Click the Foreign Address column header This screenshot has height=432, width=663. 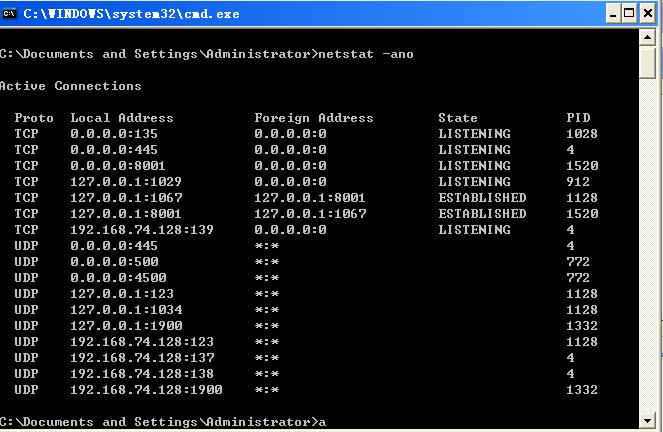click(x=314, y=118)
